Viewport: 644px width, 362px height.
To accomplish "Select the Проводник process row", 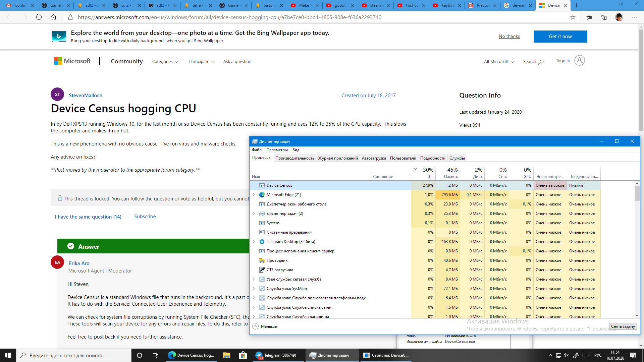I will point(425,260).
